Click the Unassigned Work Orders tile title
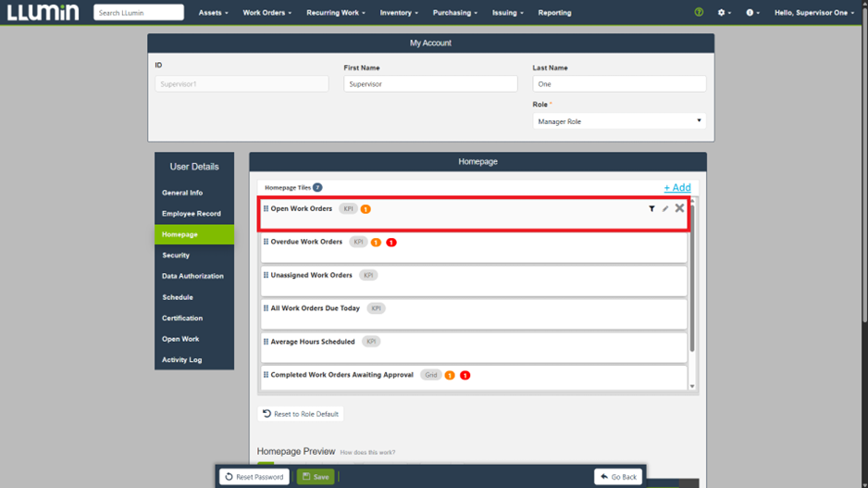The width and height of the screenshot is (868, 488). tap(311, 275)
